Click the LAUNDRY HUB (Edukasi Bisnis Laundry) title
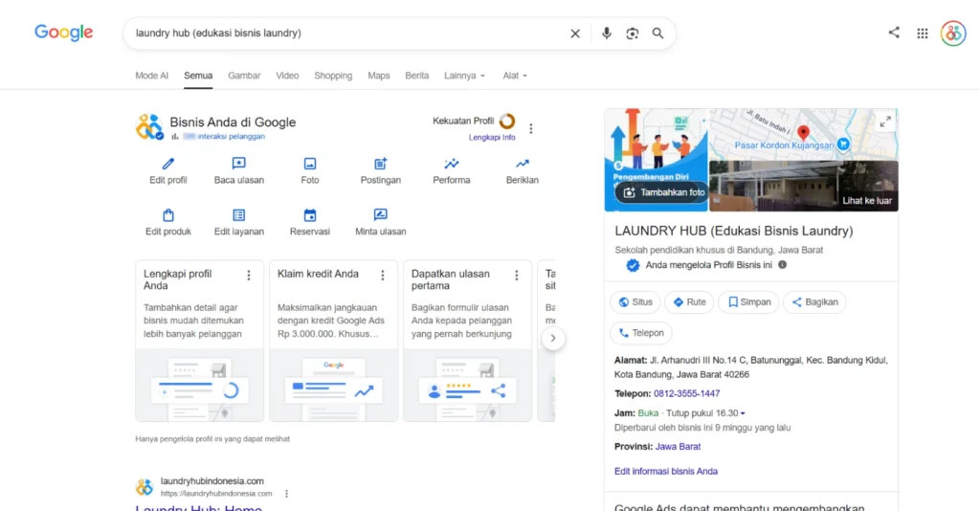 [x=734, y=232]
